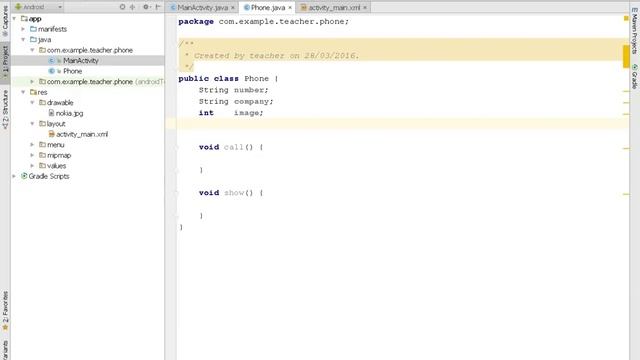640x360 pixels.
Task: Click the menu folder icon
Action: point(42,144)
